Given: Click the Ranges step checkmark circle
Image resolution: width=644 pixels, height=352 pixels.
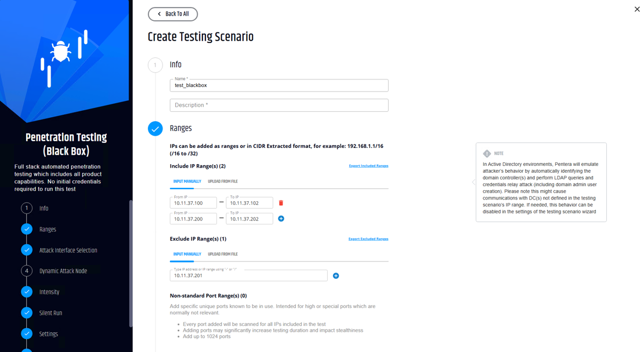Looking at the screenshot, I should pyautogui.click(x=155, y=129).
